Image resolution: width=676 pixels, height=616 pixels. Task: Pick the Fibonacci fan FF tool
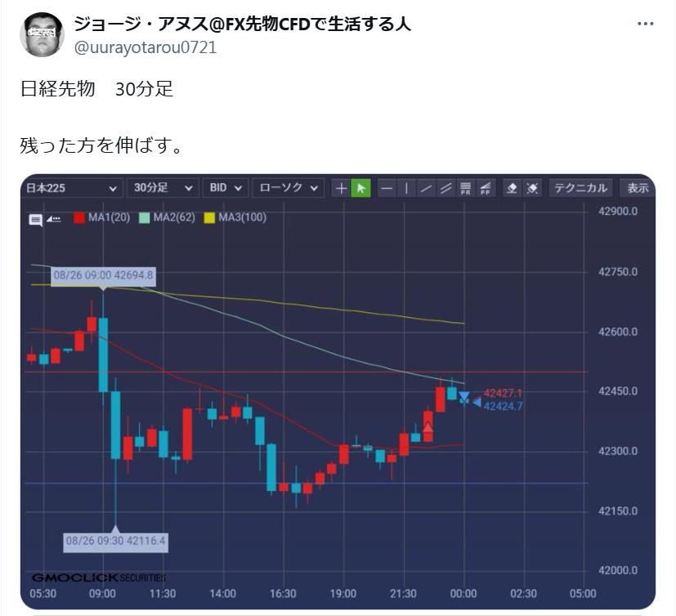(486, 188)
